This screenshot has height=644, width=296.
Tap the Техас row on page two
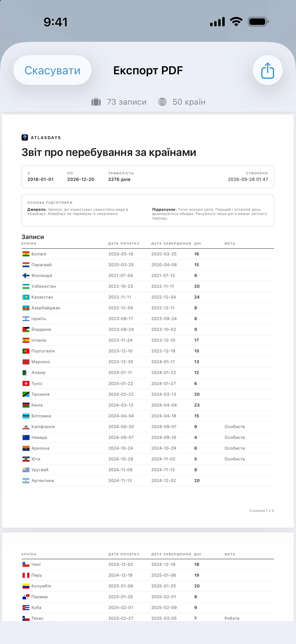148,618
